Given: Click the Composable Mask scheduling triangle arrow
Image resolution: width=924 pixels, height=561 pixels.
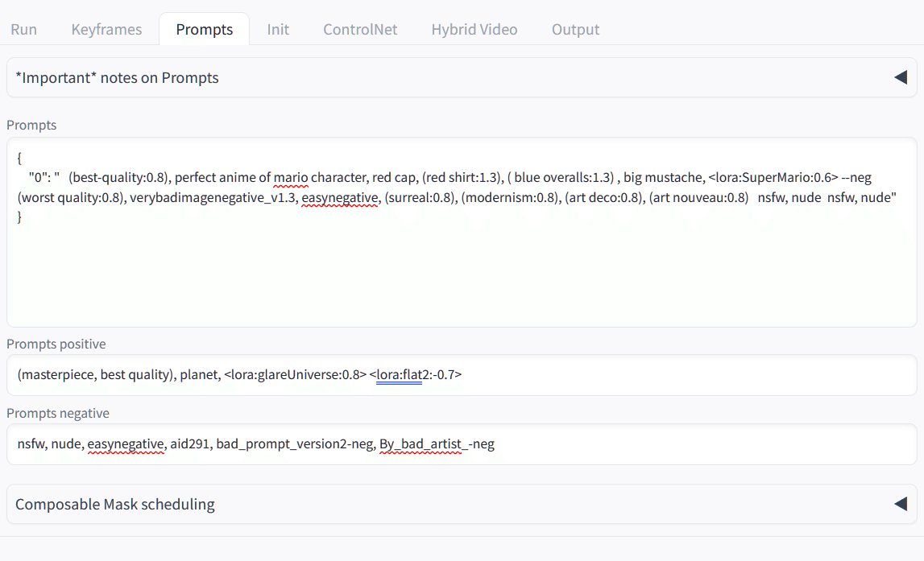Looking at the screenshot, I should click(x=900, y=504).
